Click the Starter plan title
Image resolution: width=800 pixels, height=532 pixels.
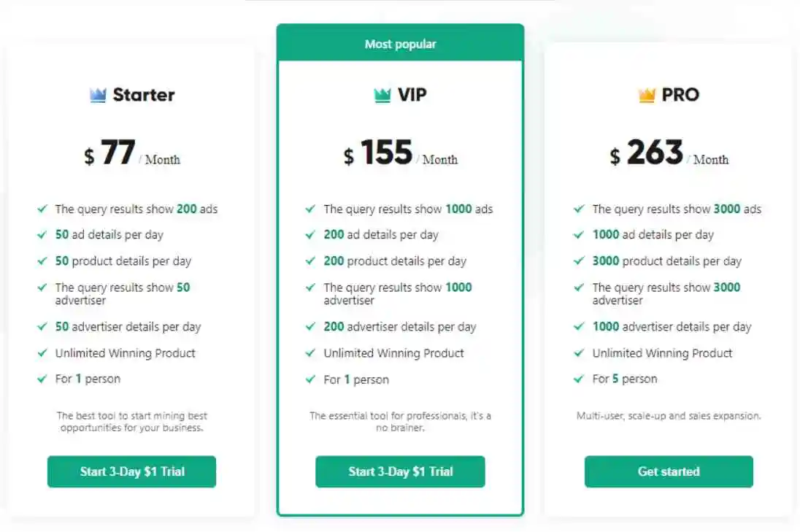point(144,95)
